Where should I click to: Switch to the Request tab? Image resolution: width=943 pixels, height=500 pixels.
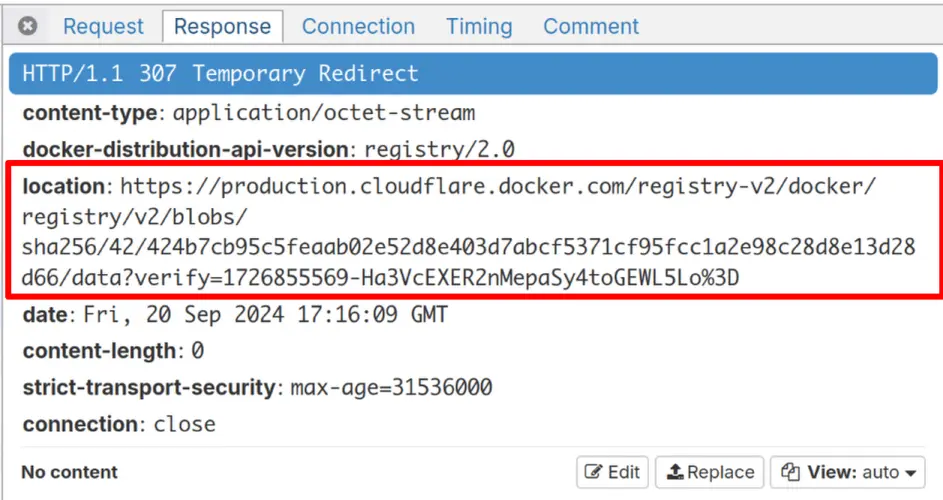click(103, 26)
